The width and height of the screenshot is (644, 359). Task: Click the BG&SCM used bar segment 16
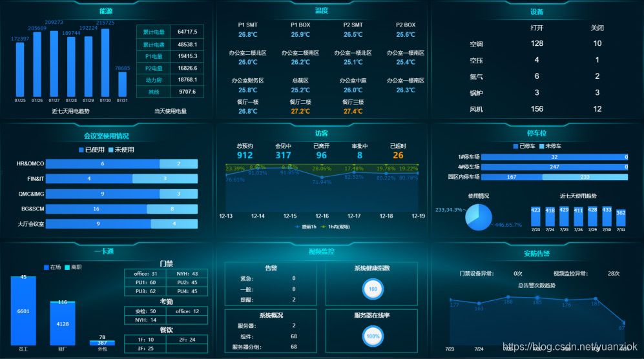[96, 209]
